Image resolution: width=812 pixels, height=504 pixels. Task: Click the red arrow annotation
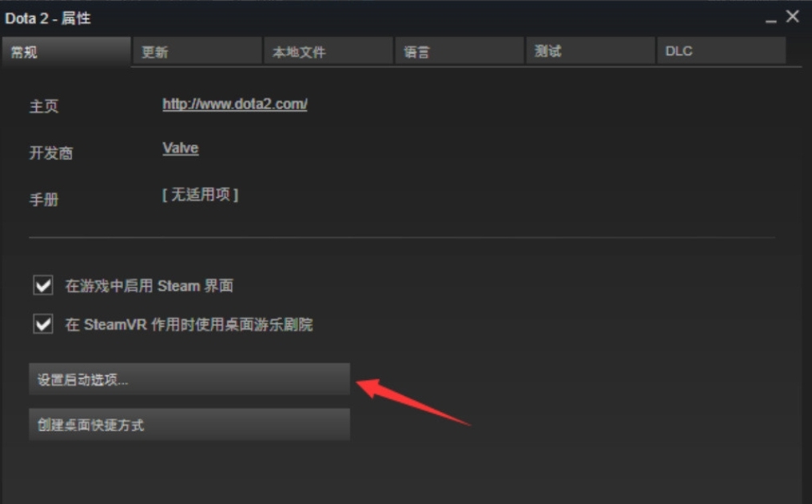[x=413, y=402]
